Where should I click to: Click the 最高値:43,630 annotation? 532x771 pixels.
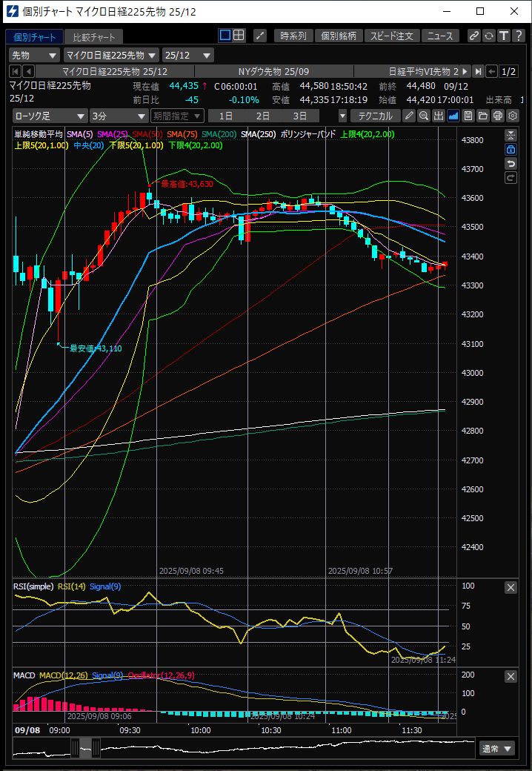point(187,184)
